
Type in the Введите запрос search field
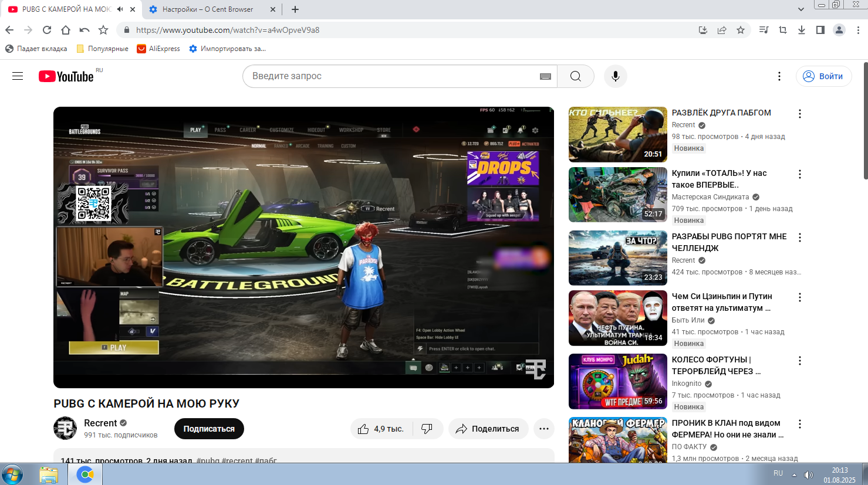pos(387,76)
